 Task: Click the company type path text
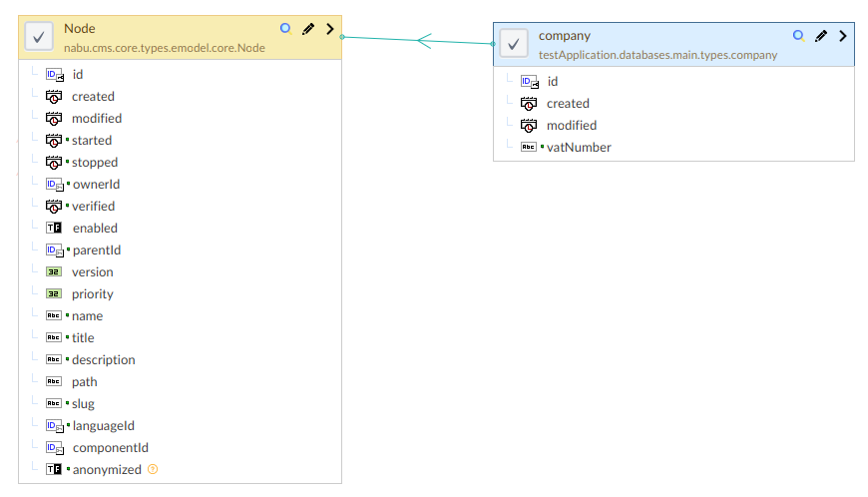click(657, 55)
